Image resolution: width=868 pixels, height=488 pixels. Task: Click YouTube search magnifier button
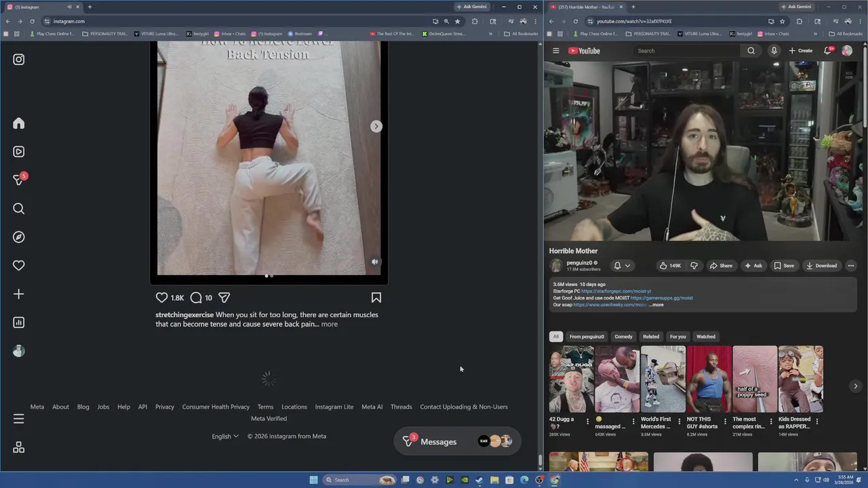click(751, 51)
